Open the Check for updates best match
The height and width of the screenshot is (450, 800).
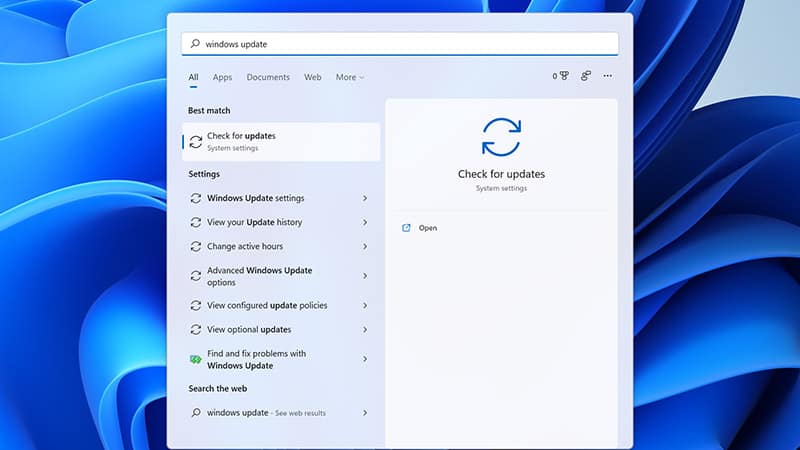tap(281, 142)
